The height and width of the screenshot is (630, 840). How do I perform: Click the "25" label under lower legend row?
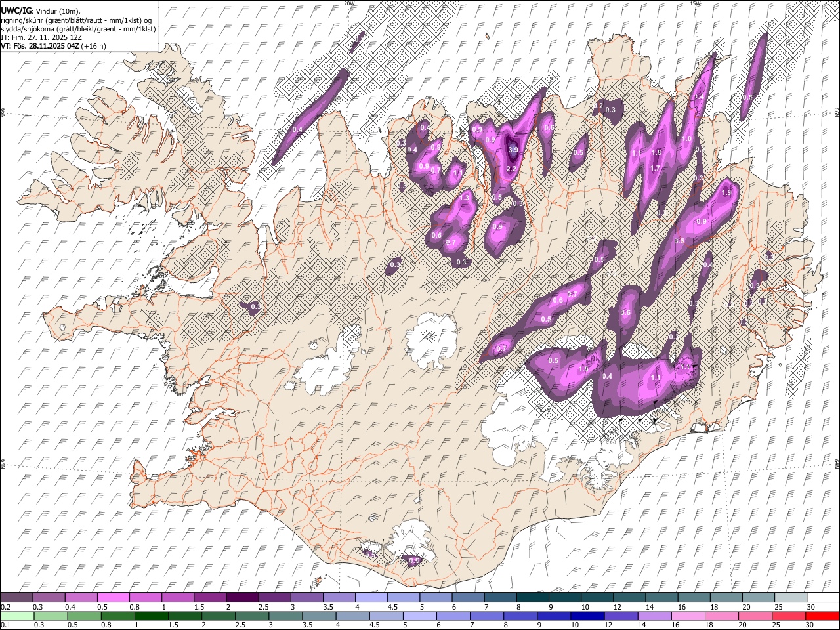(777, 625)
